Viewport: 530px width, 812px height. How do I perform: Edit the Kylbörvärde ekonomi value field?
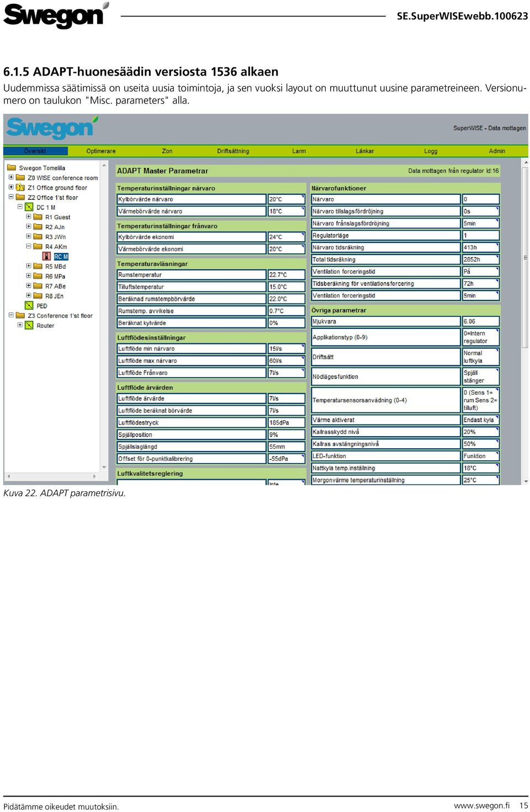point(287,237)
